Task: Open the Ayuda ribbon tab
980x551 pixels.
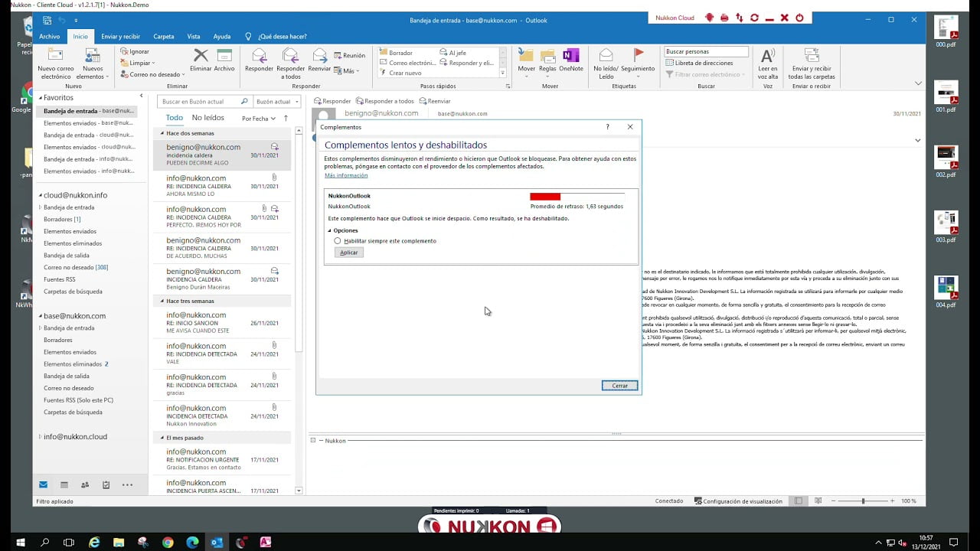Action: tap(222, 36)
